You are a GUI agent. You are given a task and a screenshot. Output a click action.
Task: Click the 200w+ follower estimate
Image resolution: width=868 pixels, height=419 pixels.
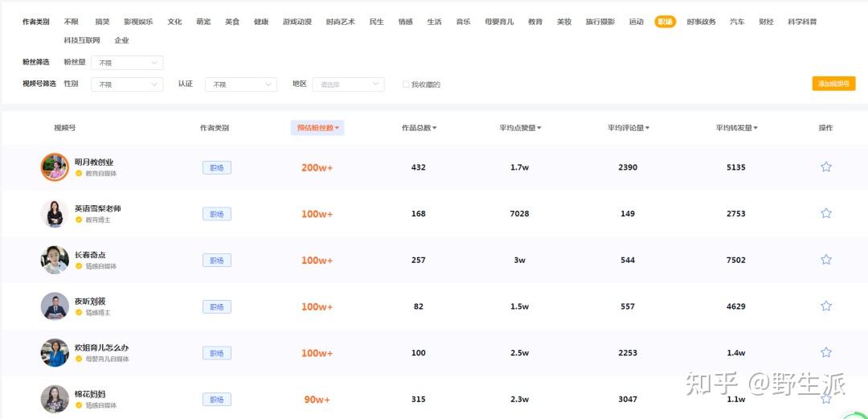317,167
